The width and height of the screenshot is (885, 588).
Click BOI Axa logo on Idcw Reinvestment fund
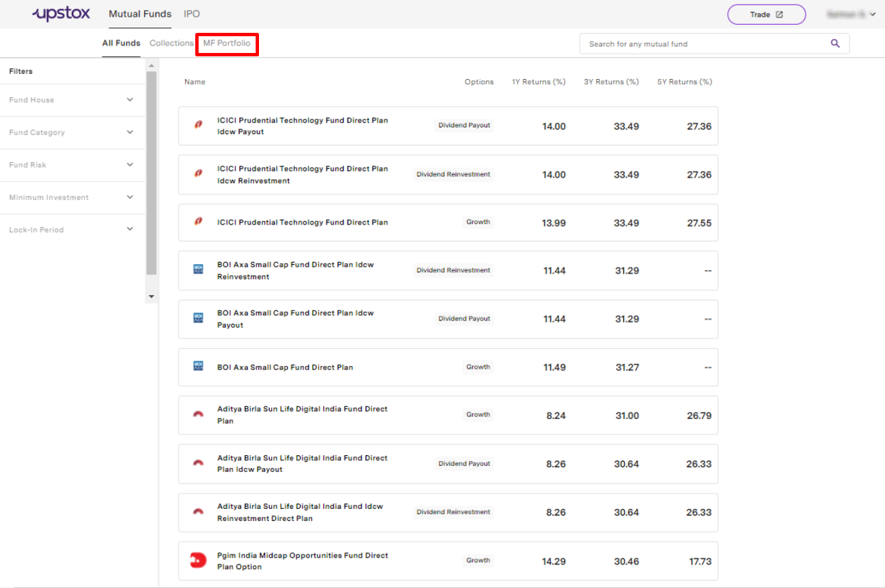(198, 270)
